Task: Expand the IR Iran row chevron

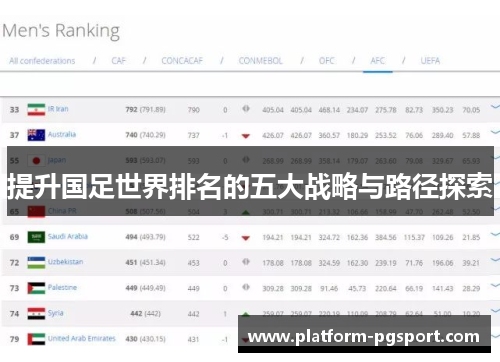Action: point(495,107)
